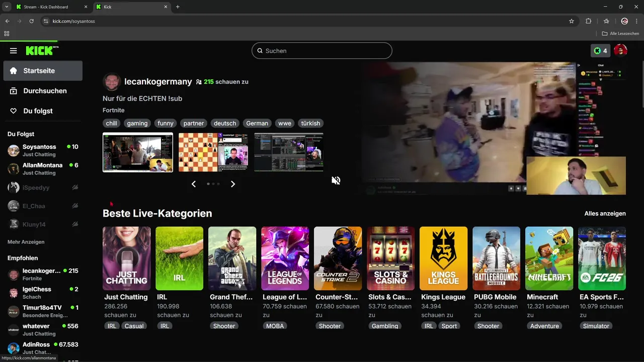Select the deutsch tag
This screenshot has width=644, height=362.
pos(225,123)
